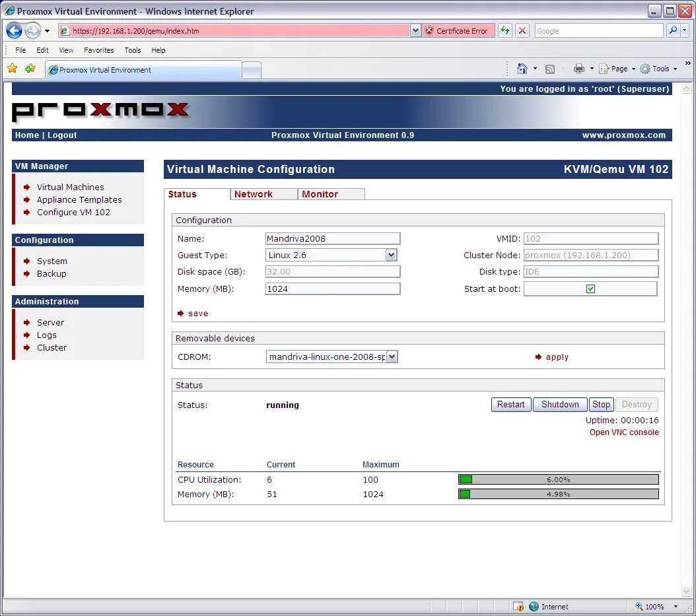The width and height of the screenshot is (696, 616).
Task: Click the Memory usage progress bar
Action: click(559, 494)
